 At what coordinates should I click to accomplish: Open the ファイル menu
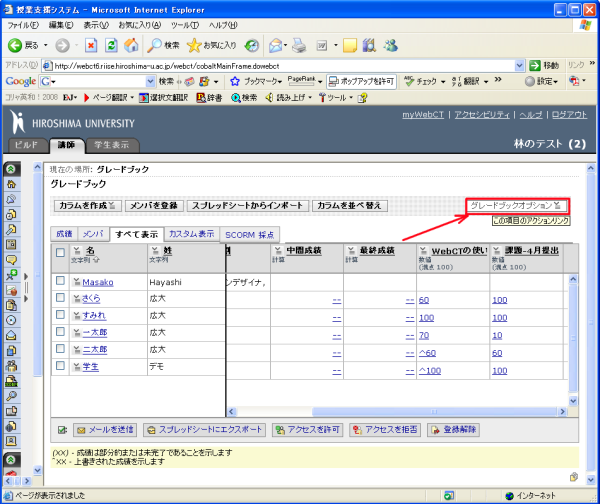[x=23, y=25]
